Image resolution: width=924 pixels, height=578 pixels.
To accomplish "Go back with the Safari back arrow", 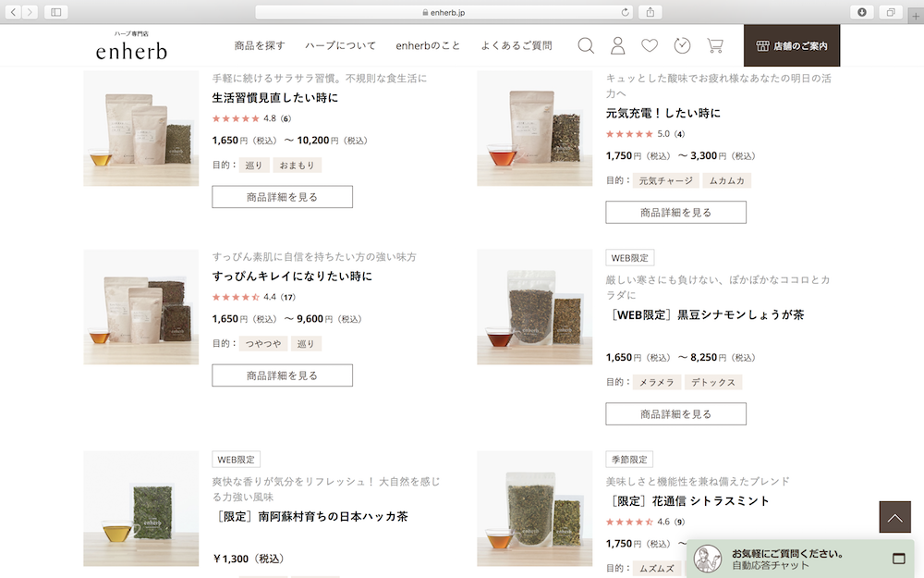I will tap(13, 12).
